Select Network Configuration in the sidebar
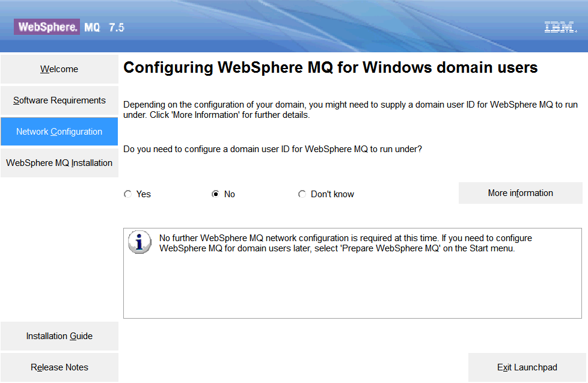588x383 pixels. point(60,131)
